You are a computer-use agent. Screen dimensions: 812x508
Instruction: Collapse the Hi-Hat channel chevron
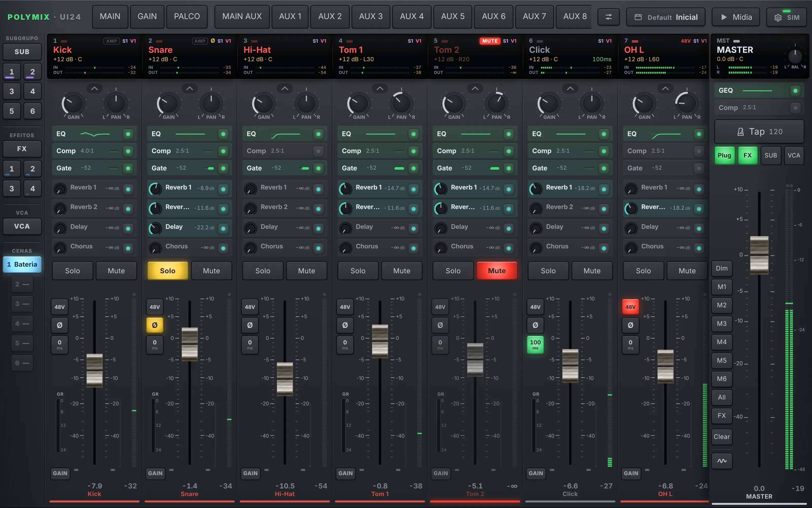pos(285,89)
